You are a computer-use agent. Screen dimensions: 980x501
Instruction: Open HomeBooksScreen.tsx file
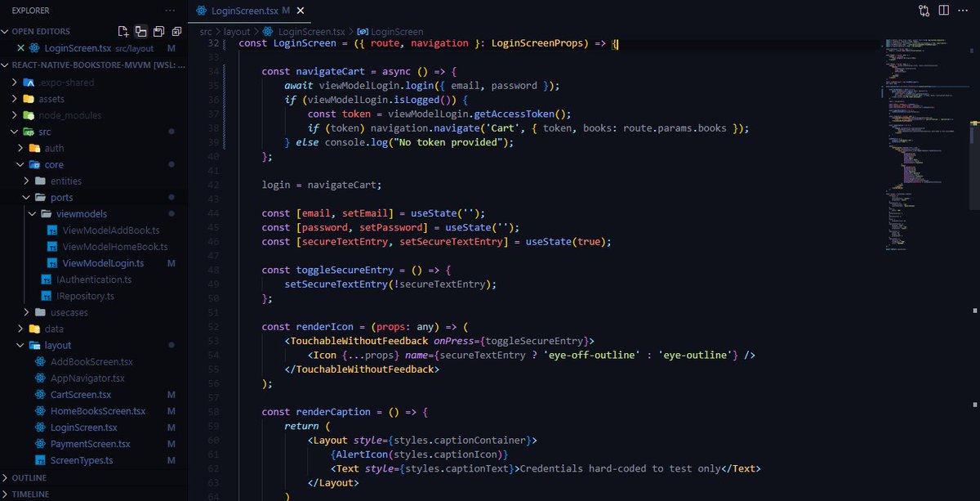pos(97,411)
